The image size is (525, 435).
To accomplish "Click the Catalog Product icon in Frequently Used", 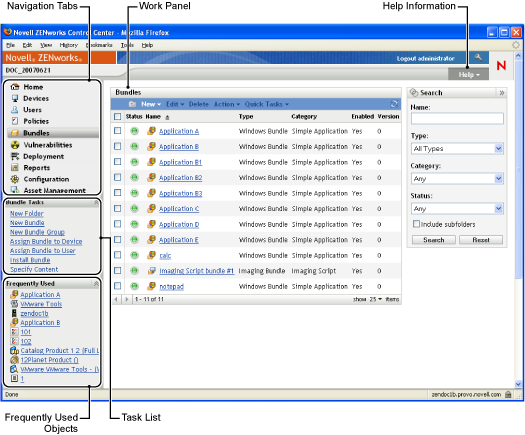I will click(14, 351).
